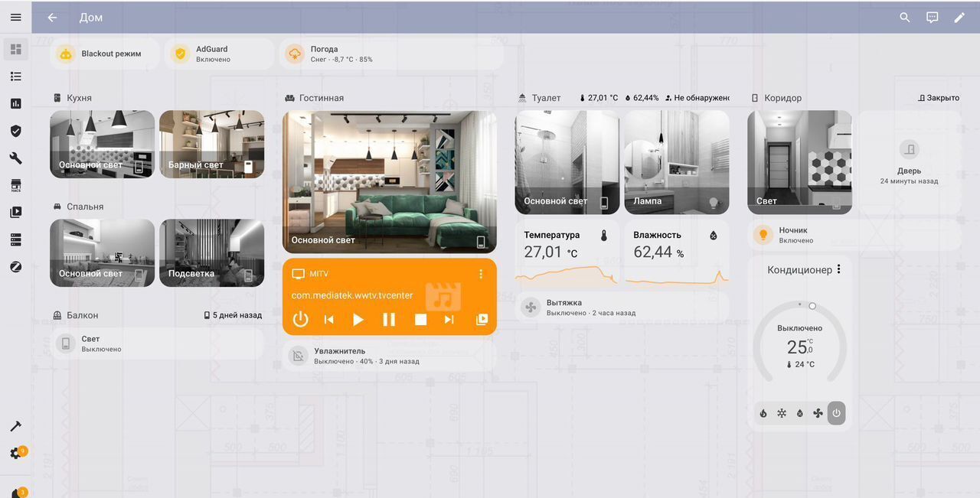Toggle the Вытяжка fan tile
Image resolution: width=980 pixels, height=498 pixels.
tap(622, 308)
